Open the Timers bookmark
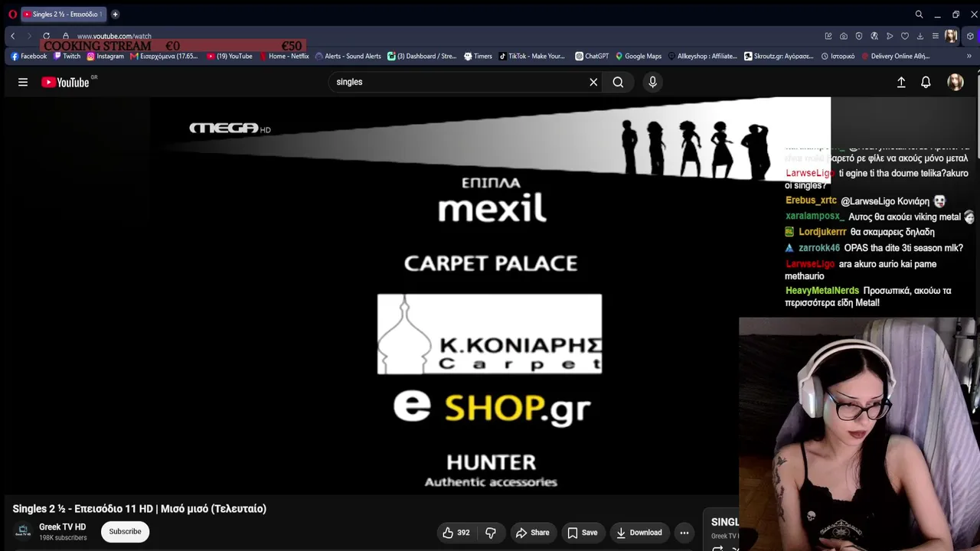 (479, 56)
